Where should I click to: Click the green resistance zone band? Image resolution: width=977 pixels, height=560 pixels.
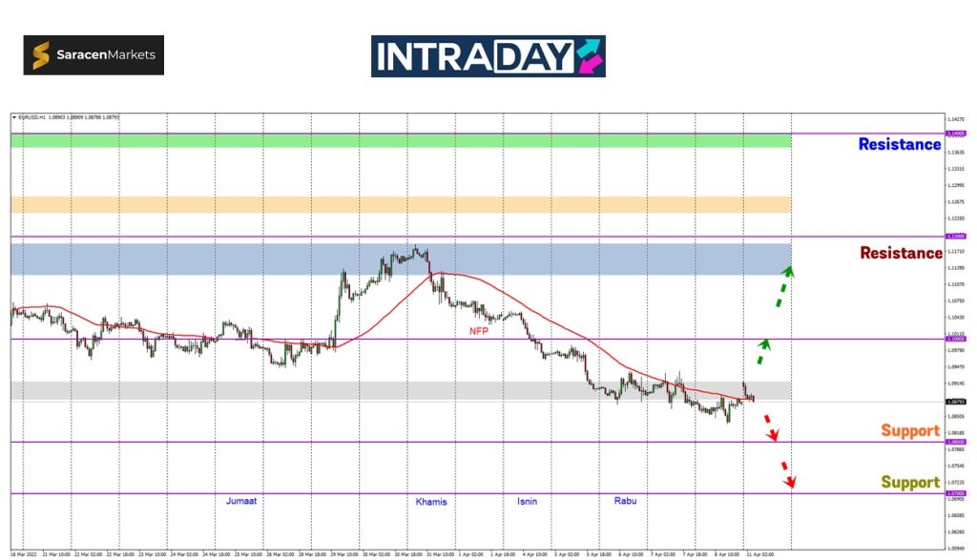click(x=401, y=141)
